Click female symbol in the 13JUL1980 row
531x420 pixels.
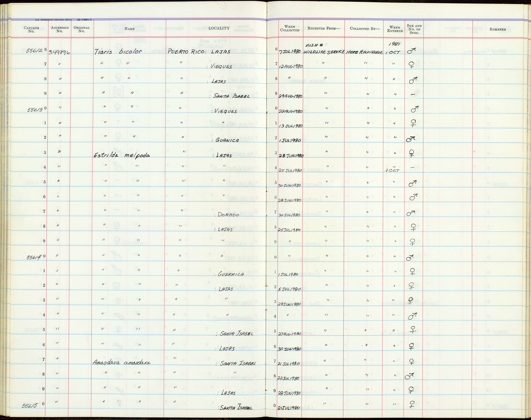click(x=413, y=123)
